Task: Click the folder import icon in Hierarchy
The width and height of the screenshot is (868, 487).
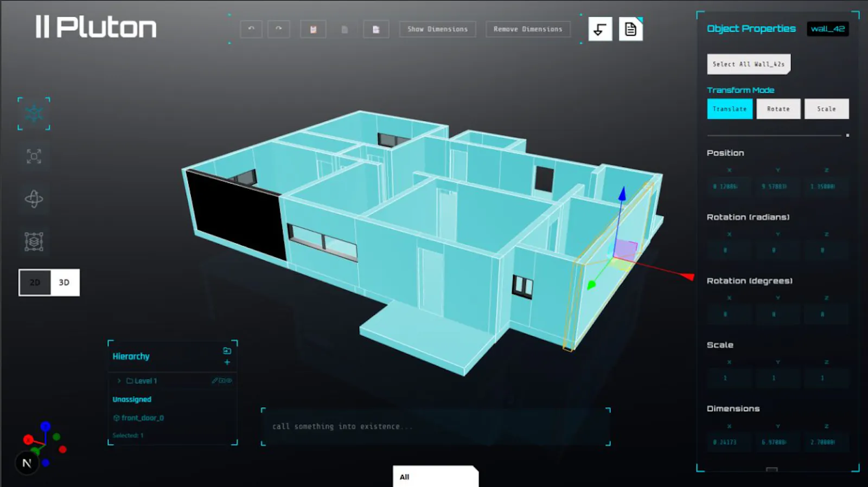Action: (x=227, y=351)
